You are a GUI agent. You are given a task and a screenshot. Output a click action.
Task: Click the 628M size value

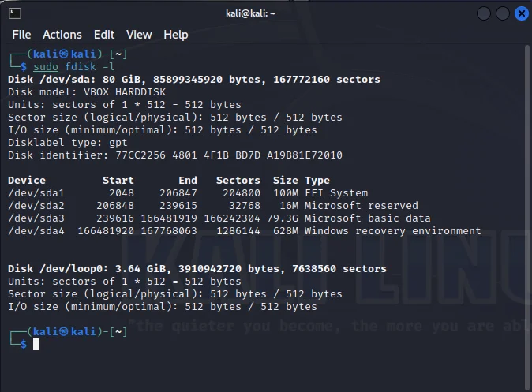coord(286,230)
